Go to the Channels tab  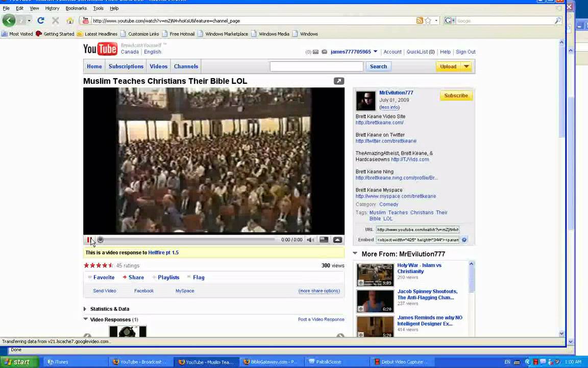(x=186, y=66)
